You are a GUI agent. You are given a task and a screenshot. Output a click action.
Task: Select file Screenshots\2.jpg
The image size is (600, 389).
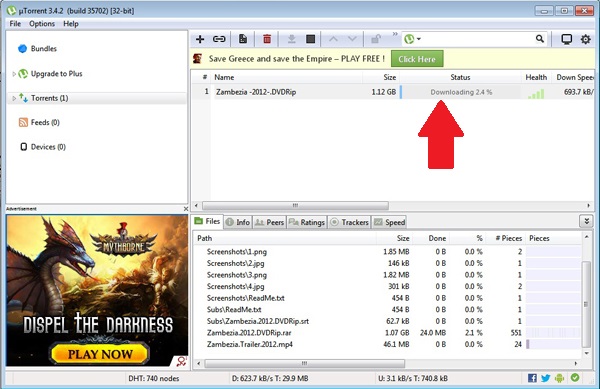pos(235,263)
